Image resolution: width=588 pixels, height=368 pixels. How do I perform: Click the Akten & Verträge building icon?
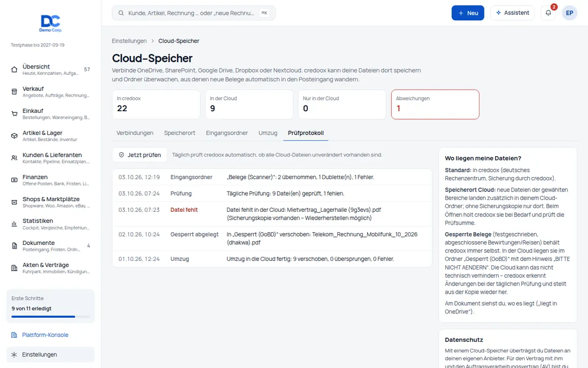pyautogui.click(x=14, y=268)
